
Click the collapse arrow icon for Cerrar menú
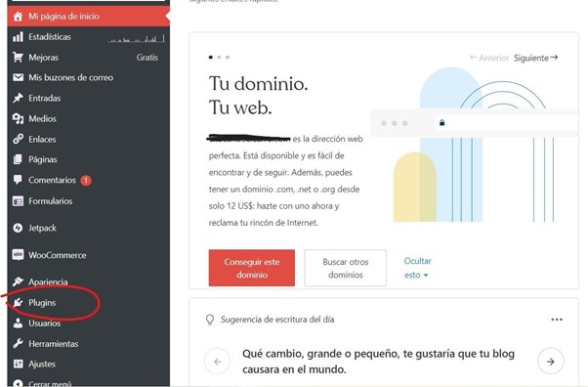[18, 383]
